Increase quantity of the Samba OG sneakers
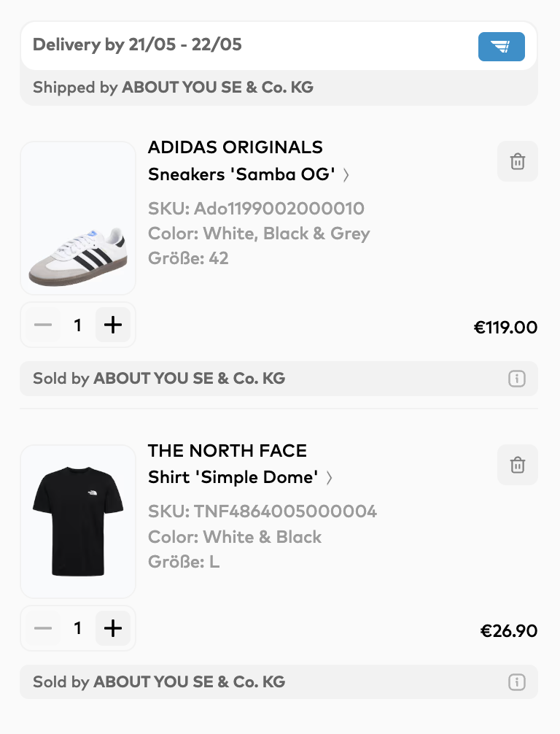Image resolution: width=560 pixels, height=734 pixels. tap(113, 325)
